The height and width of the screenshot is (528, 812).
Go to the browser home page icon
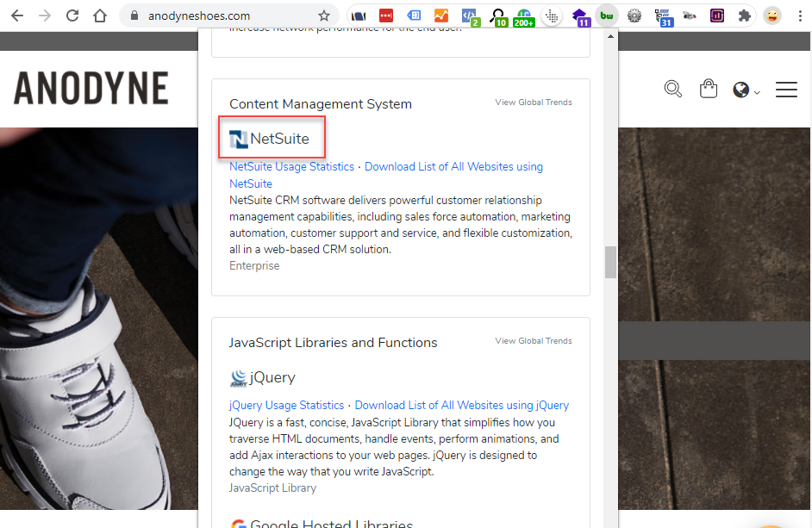coord(101,16)
